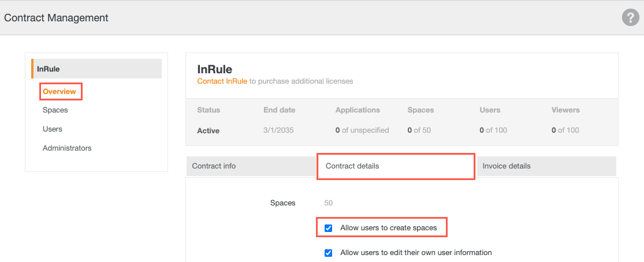Click the Spaces value 50 field
Image resolution: width=644 pixels, height=262 pixels.
328,203
